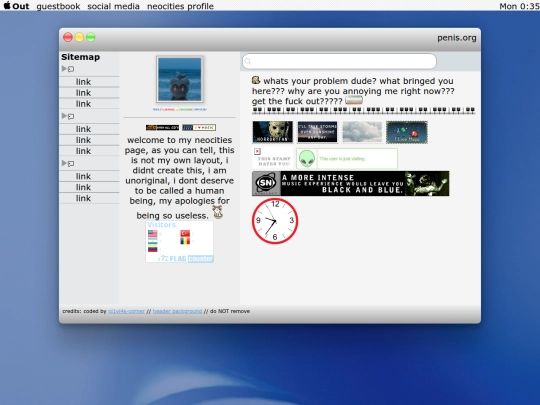Click the penis.org window title
Screen dimensions: 540x405
[x=457, y=38]
